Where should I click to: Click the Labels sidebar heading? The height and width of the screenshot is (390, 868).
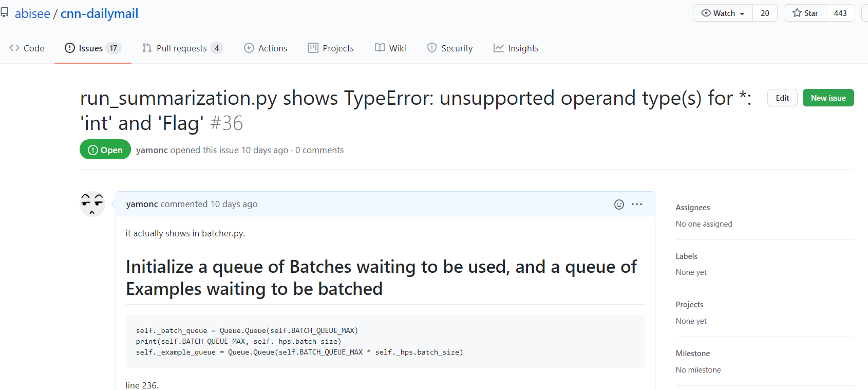coord(687,256)
